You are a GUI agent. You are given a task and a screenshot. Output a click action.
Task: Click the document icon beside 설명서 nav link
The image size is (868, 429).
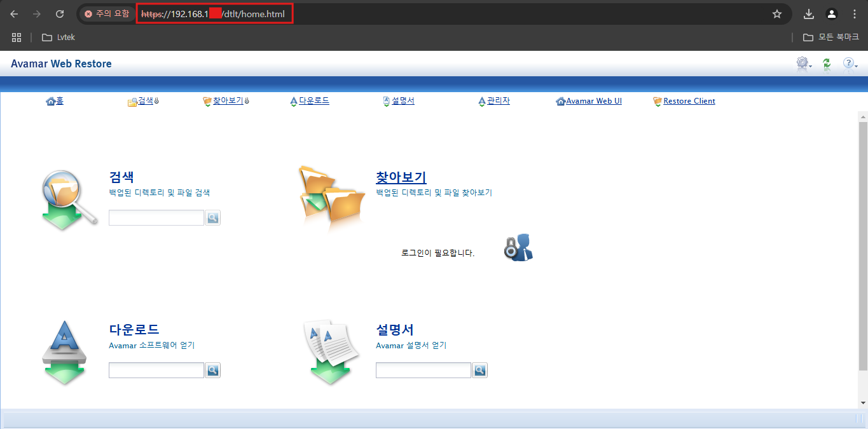coord(387,101)
